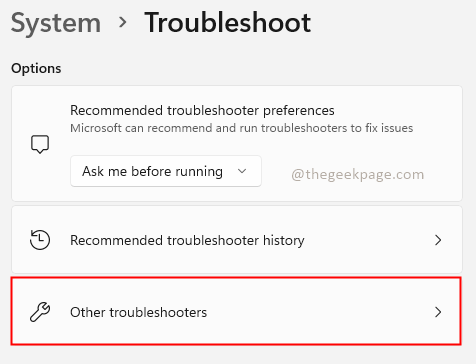
Task: Click the breadcrumb arrow between System and Troubleshoot
Action: pyautogui.click(x=123, y=22)
